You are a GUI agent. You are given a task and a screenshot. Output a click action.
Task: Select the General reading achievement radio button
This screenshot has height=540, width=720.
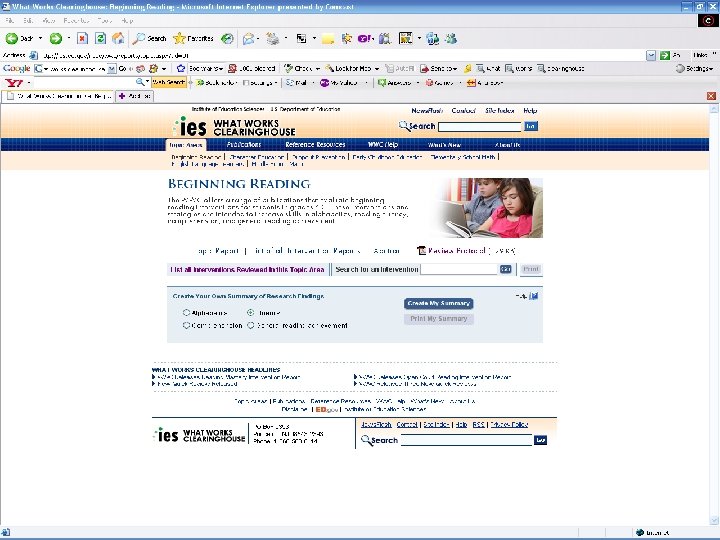point(251,326)
